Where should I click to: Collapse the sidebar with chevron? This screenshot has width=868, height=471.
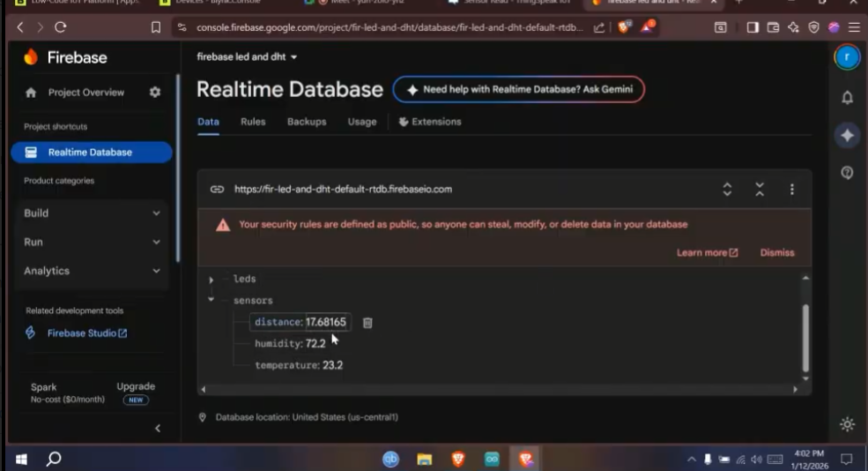click(158, 429)
